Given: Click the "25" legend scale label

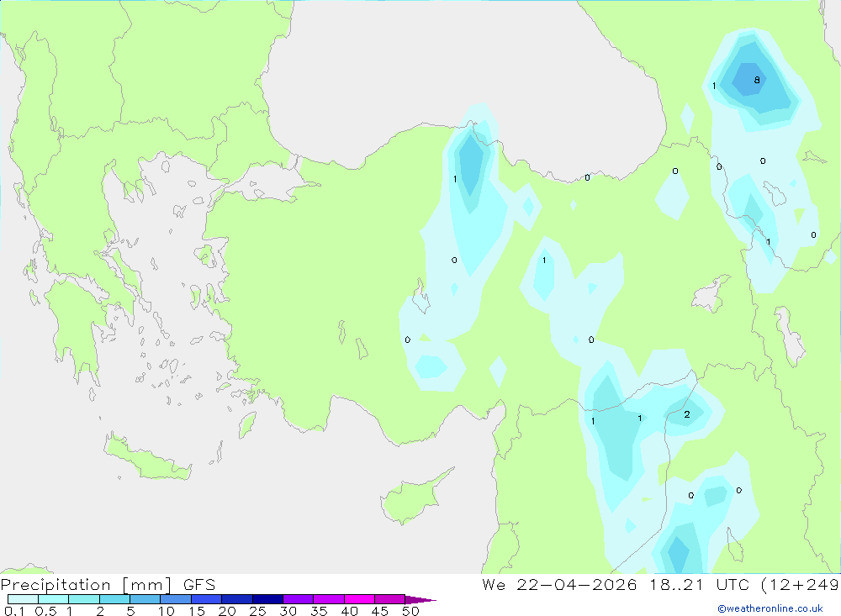Looking at the screenshot, I should click(x=257, y=611).
